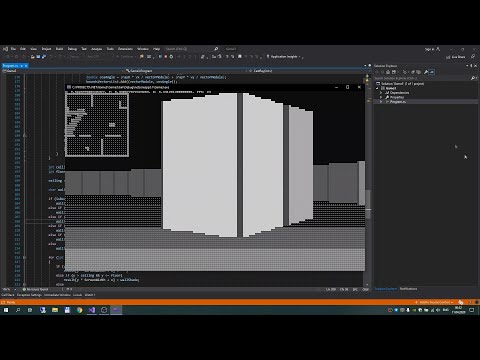Open the Extensions menu
The height and width of the screenshot is (360, 480).
tap(125, 49)
